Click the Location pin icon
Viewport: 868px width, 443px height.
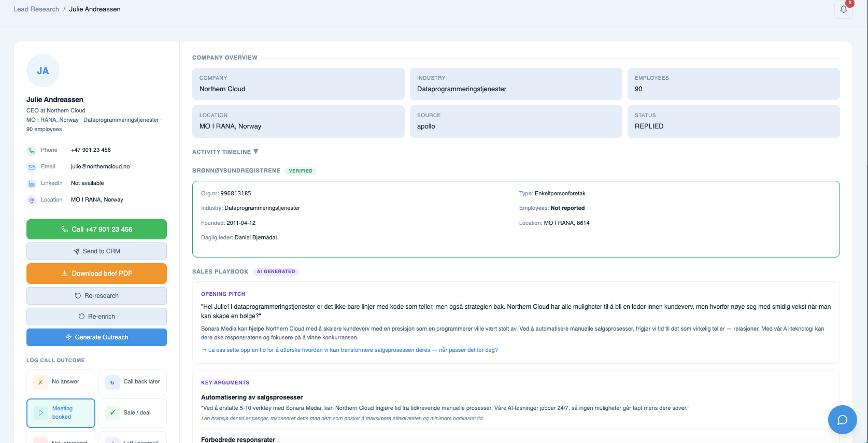tap(32, 200)
